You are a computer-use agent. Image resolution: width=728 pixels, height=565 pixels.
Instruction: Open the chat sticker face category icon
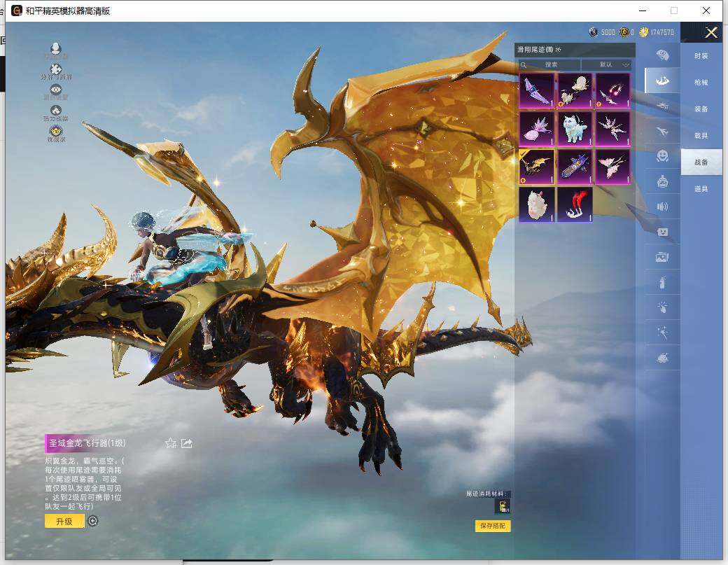pyautogui.click(x=662, y=232)
